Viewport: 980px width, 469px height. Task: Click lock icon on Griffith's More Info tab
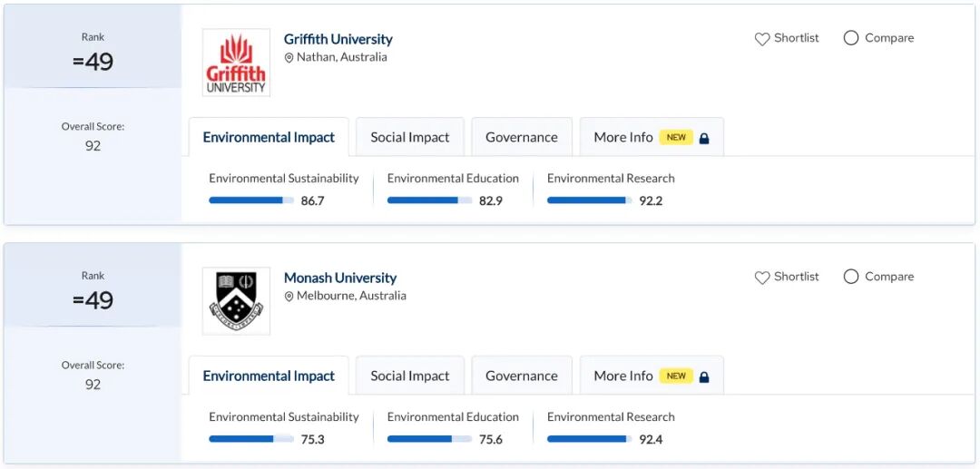point(704,138)
